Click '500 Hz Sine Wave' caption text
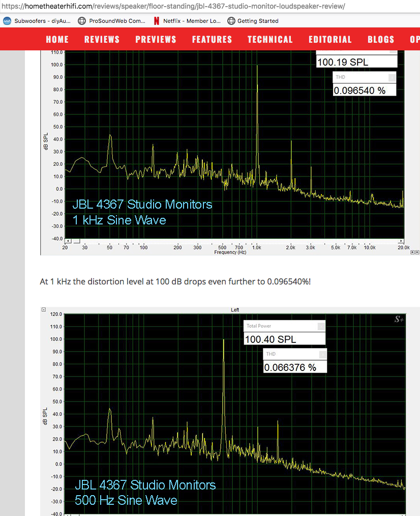This screenshot has height=516, width=420. pyautogui.click(x=126, y=500)
